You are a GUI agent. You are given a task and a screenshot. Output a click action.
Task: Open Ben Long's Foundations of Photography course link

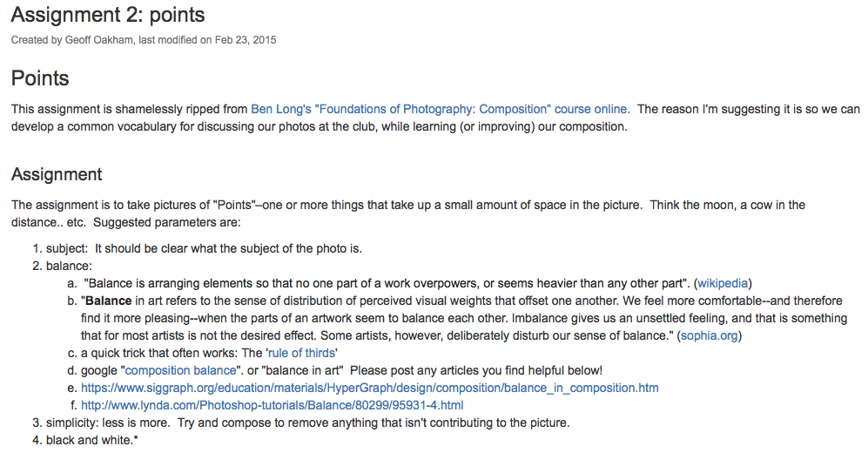[x=440, y=110]
